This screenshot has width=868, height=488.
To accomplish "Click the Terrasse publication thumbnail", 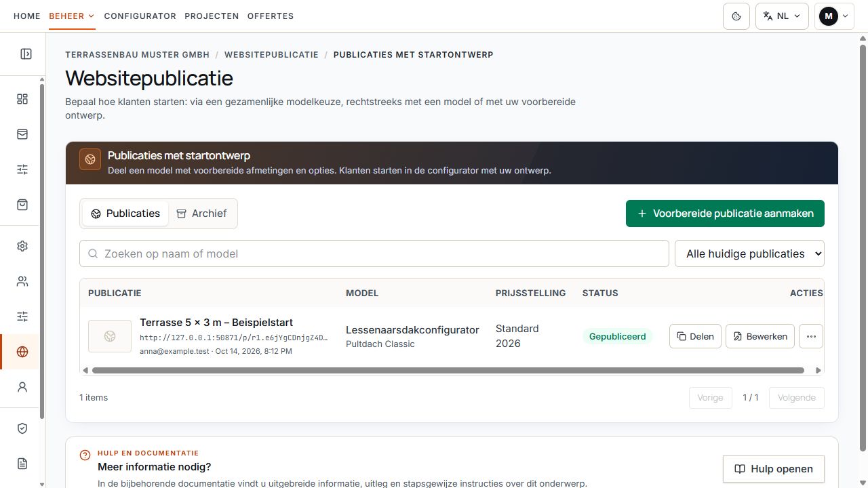I will [x=110, y=336].
